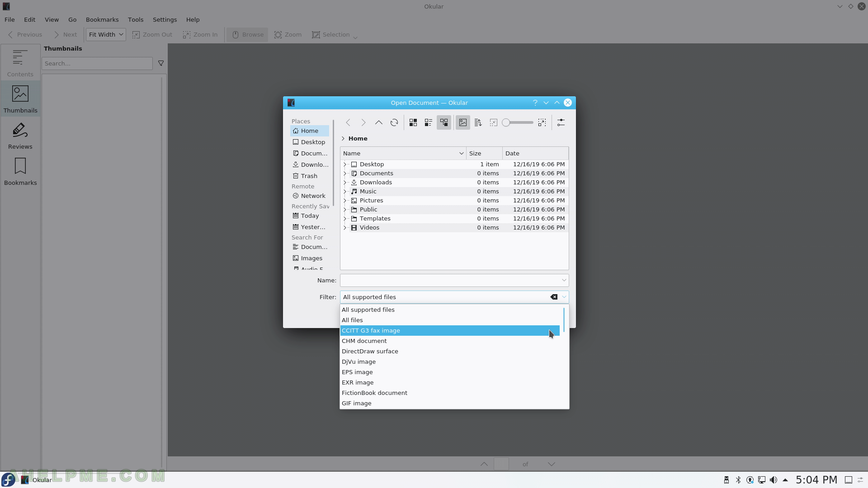Click the thumbnails Search box

pyautogui.click(x=97, y=63)
